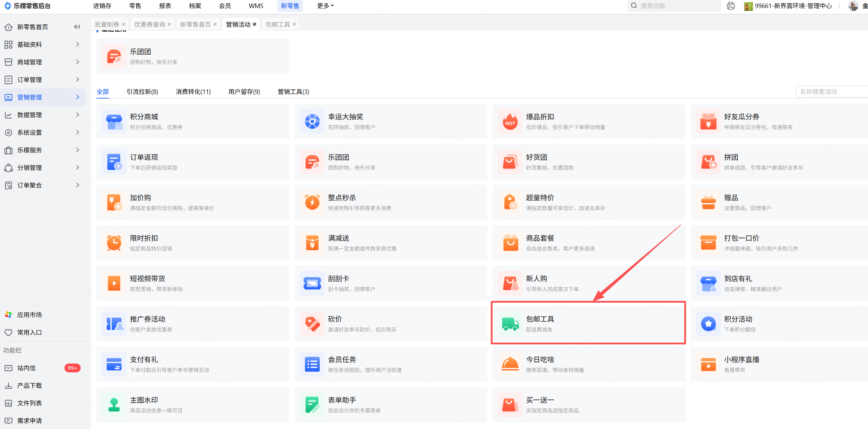Open the 主图水印 stamp icon
Viewport: 868px width, 429px height.
click(114, 405)
